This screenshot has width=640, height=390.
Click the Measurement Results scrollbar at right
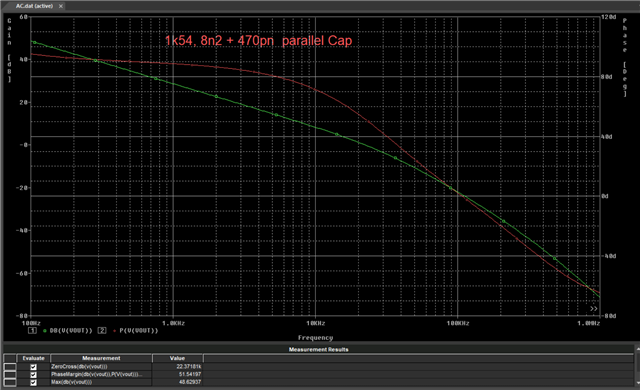pos(637,366)
